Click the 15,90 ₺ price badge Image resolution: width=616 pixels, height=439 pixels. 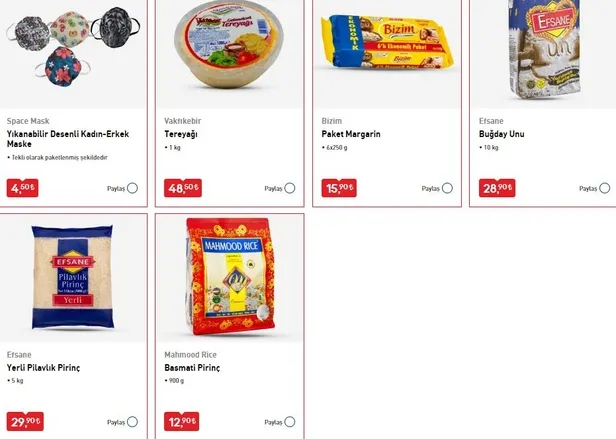click(339, 188)
